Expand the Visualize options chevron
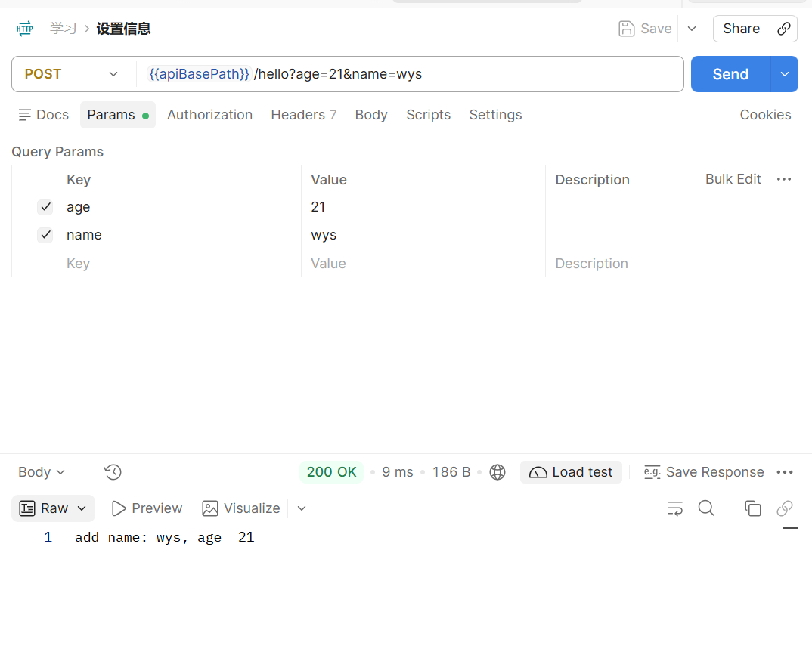The height and width of the screenshot is (649, 812). point(302,508)
